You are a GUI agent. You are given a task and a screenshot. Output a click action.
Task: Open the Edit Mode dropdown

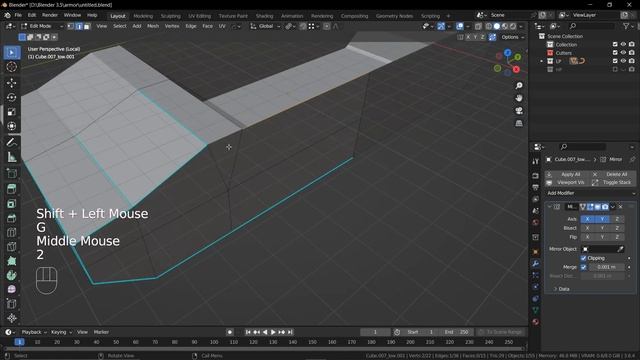point(42,26)
